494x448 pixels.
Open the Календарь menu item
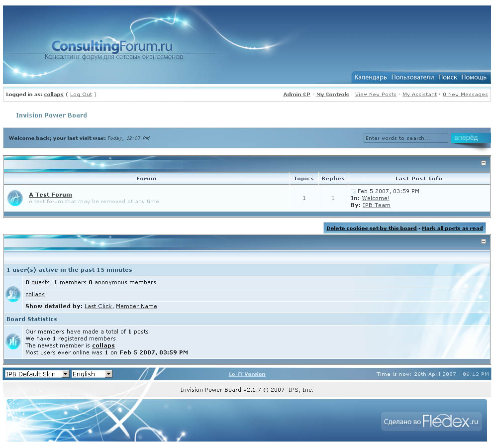coord(371,77)
